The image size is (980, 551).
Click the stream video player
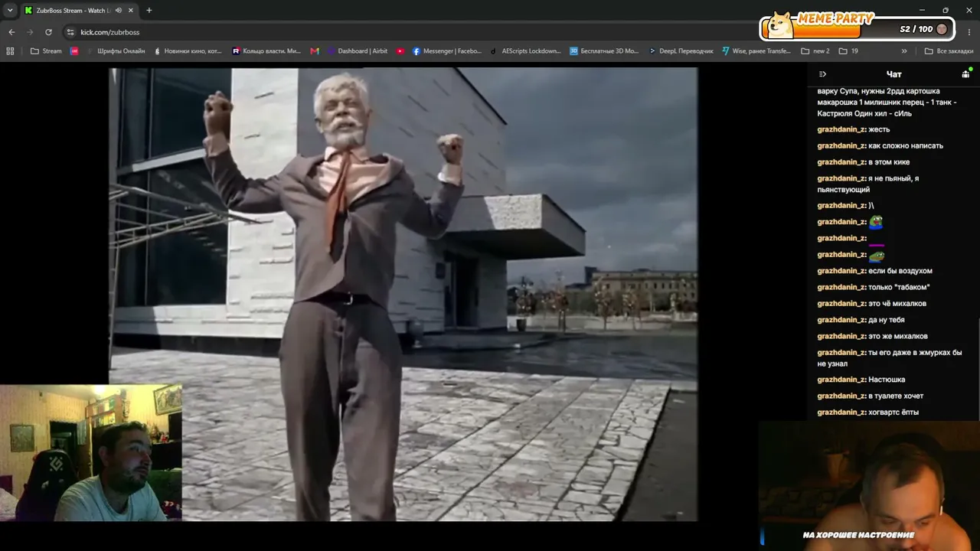pyautogui.click(x=403, y=295)
